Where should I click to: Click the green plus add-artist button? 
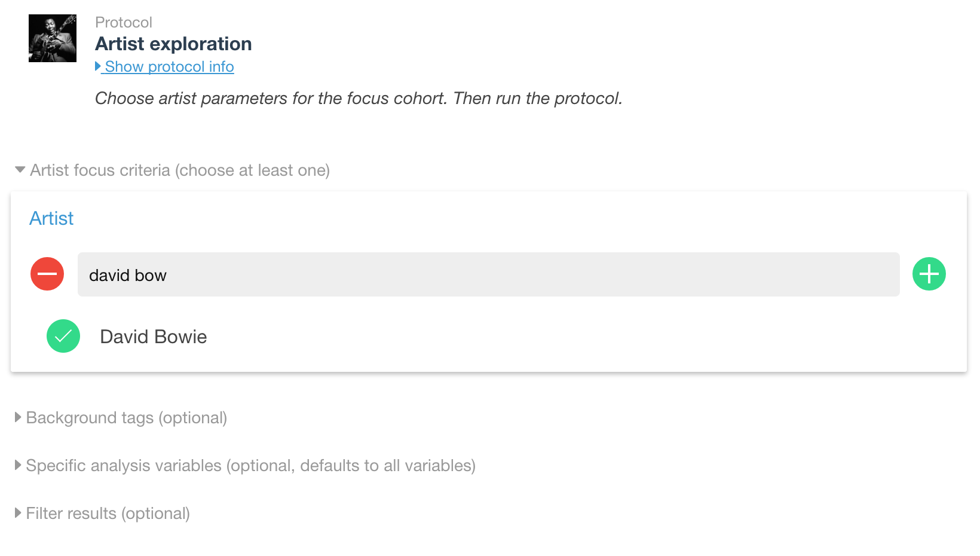pyautogui.click(x=929, y=274)
